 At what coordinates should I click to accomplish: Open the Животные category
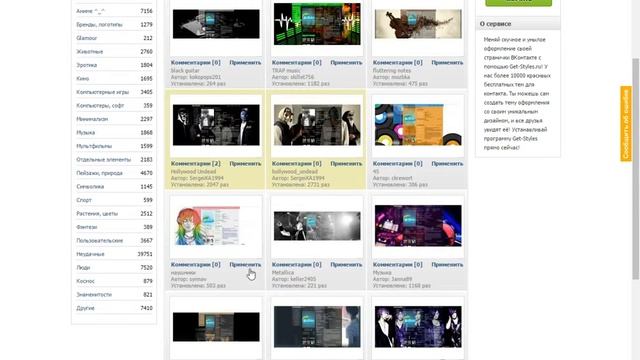(x=89, y=51)
